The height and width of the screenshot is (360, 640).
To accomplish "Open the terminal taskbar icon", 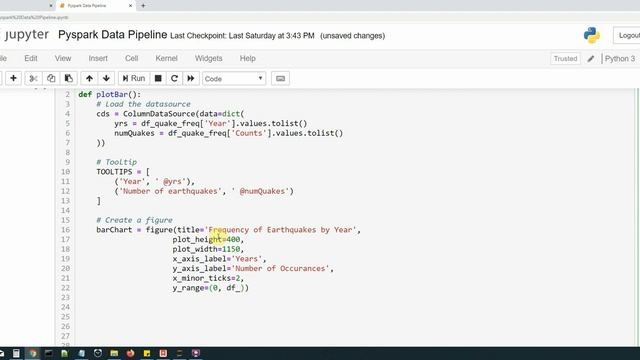I will pyautogui.click(x=49, y=353).
